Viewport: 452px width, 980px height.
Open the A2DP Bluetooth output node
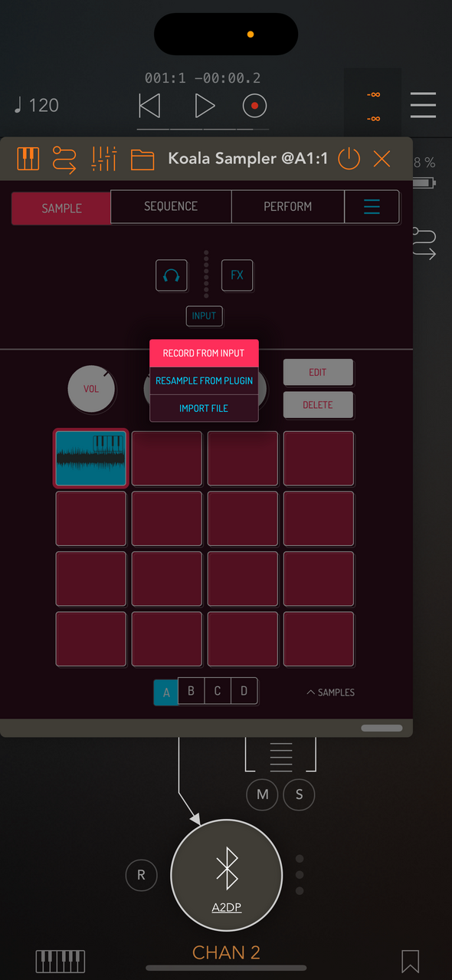(226, 876)
